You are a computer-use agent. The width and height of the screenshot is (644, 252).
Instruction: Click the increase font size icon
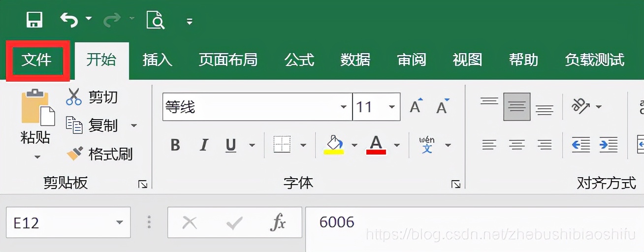(x=416, y=106)
